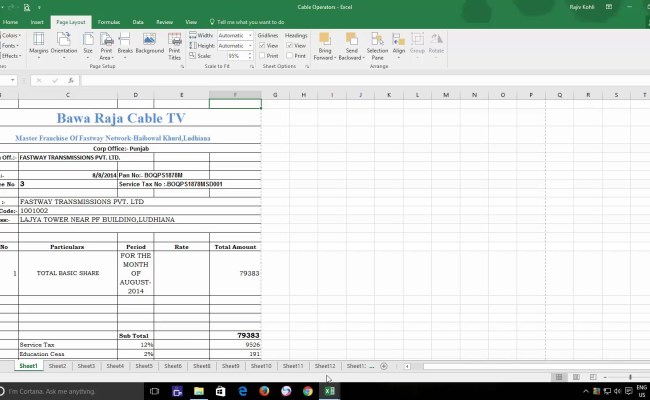This screenshot has width=650, height=400.
Task: Toggle Headings Print checkbox
Action: click(x=289, y=56)
